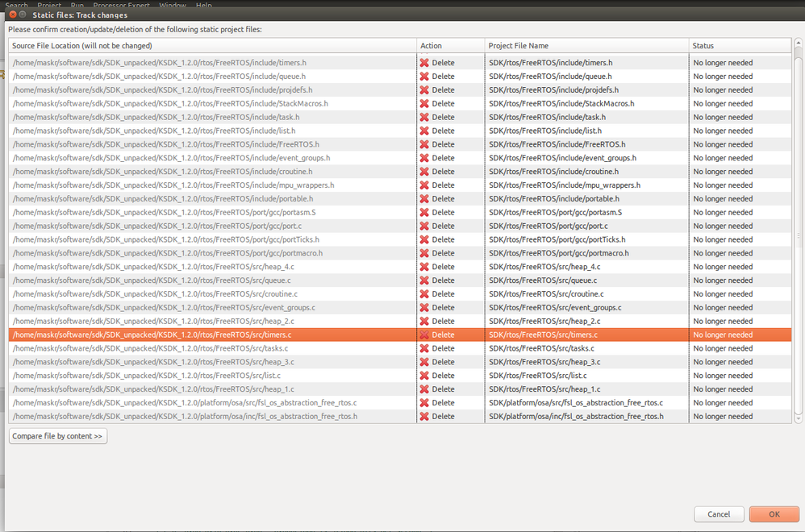Click the red Delete icon for include/timers.h
This screenshot has height=532, width=805.
pyautogui.click(x=424, y=63)
